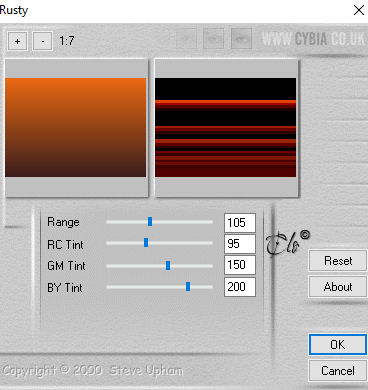The width and height of the screenshot is (368, 390).
Task: Select the RC Tint value field showing 95
Action: (240, 244)
